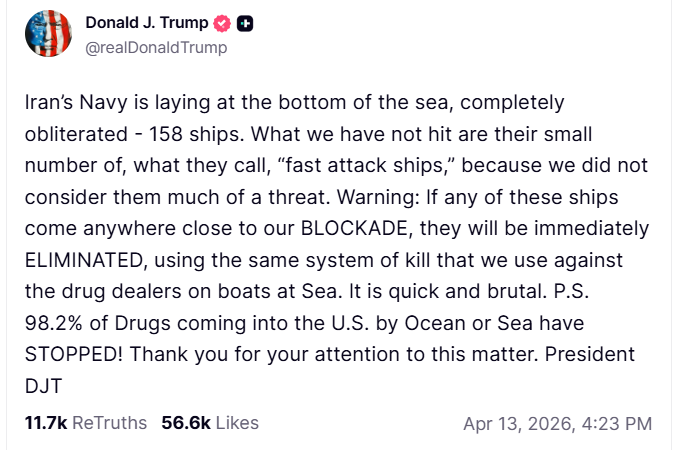Viewport: 676px width, 450px height.
Task: Click the @realDonaldTrump handle
Action: 156,48
